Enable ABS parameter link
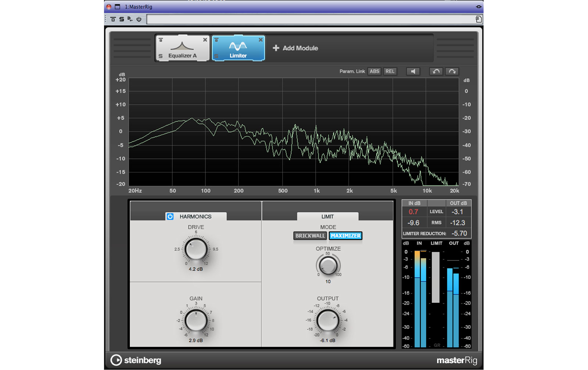 [374, 71]
